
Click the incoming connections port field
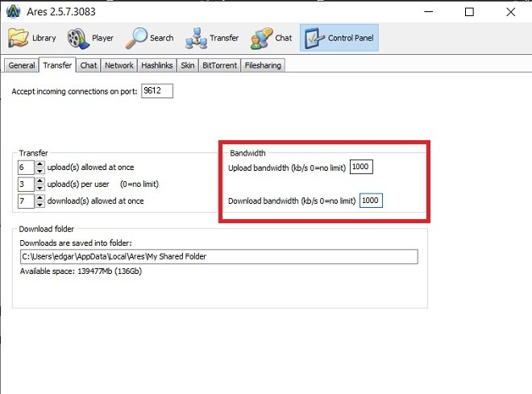pyautogui.click(x=157, y=91)
